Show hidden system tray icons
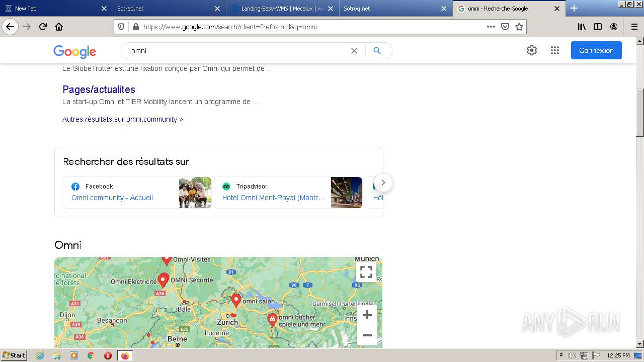 point(561,355)
